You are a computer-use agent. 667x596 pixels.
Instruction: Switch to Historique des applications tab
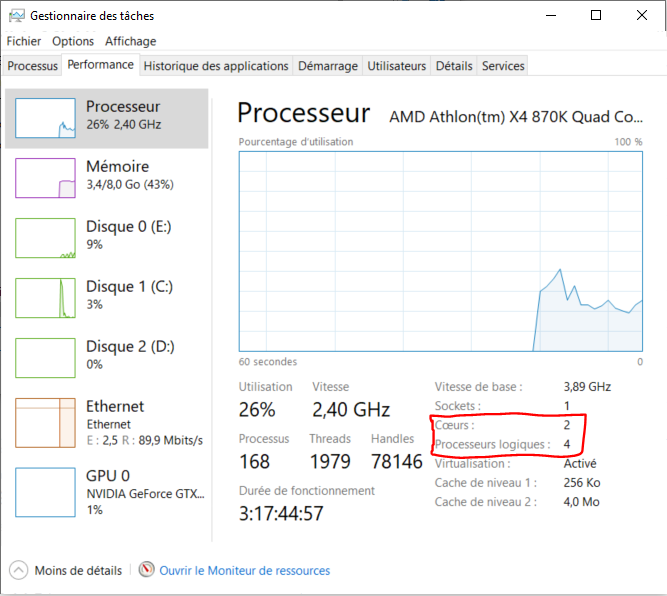click(x=216, y=66)
